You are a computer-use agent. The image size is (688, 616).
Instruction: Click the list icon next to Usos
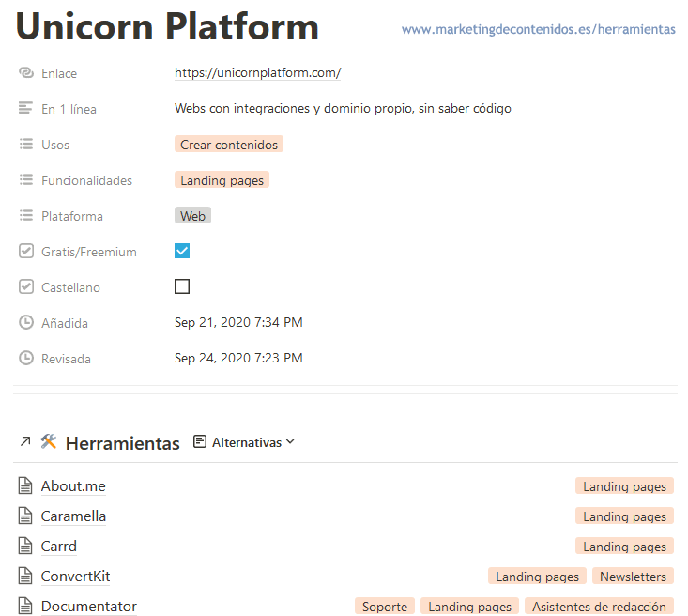click(x=26, y=144)
